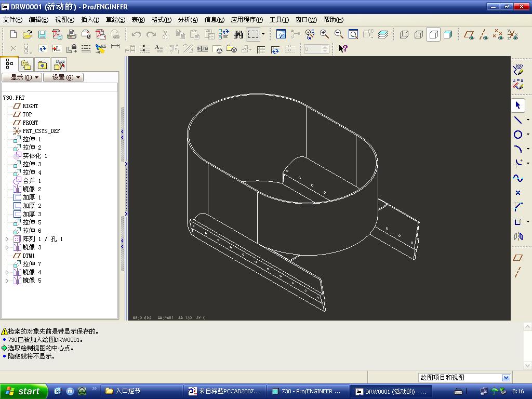The width and height of the screenshot is (532, 399).
Task: Open the 显示 dropdown in model tree
Action: click(x=22, y=77)
